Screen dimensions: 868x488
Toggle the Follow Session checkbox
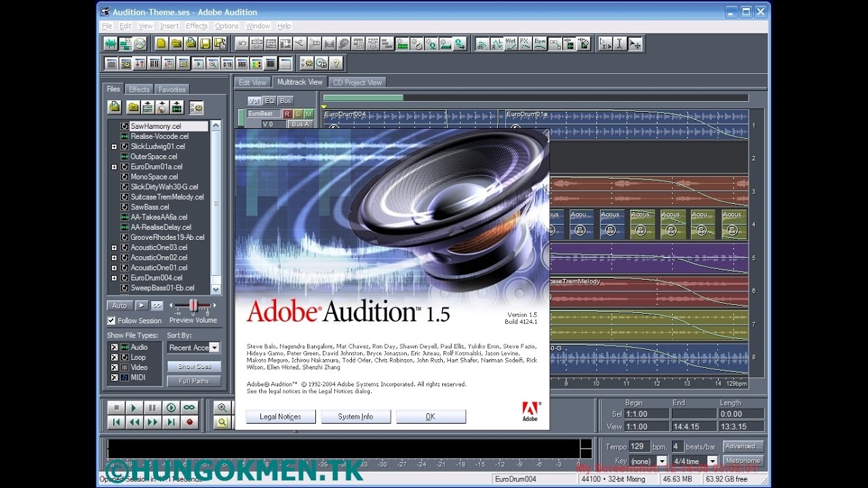tap(111, 321)
